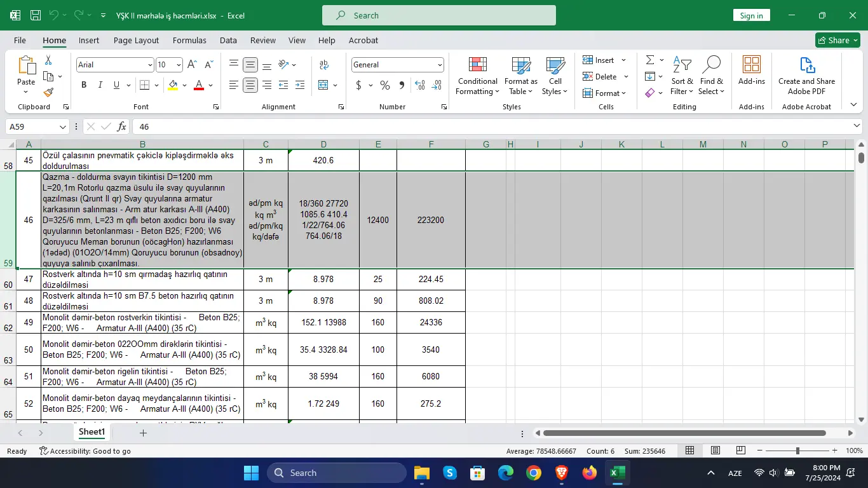Open the Data ribbon tab
The height and width of the screenshot is (488, 868).
[x=228, y=40]
